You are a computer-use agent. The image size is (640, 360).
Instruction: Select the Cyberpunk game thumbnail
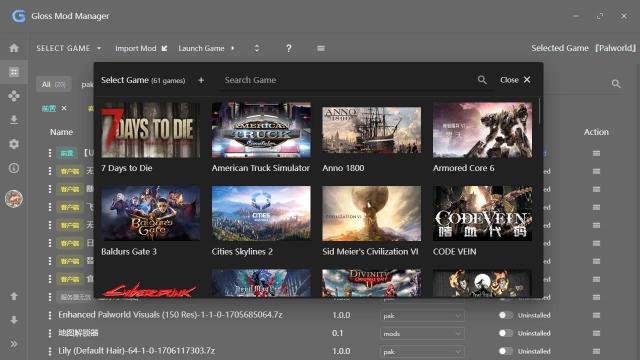point(151,283)
